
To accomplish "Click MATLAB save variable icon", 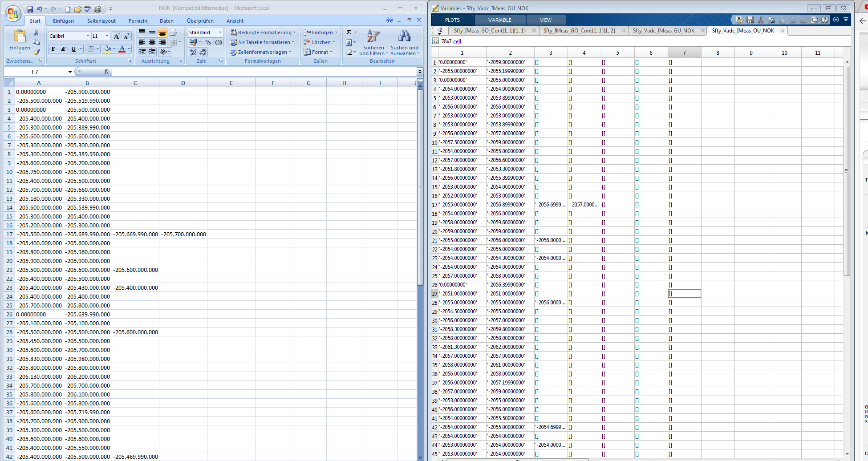I will point(750,20).
